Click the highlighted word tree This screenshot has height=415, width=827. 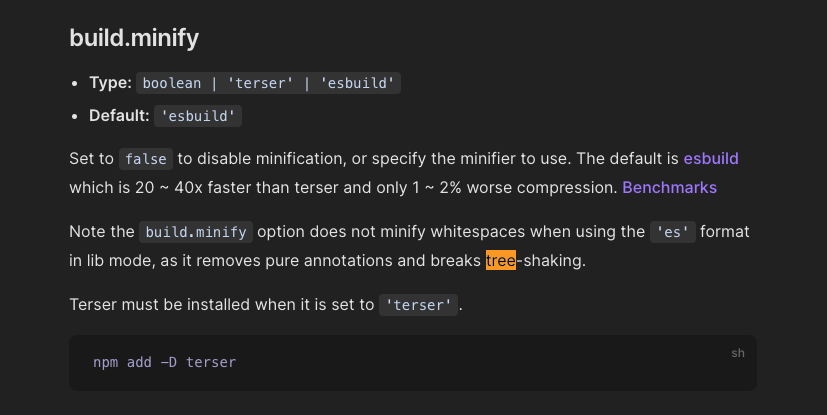pyautogui.click(x=501, y=260)
